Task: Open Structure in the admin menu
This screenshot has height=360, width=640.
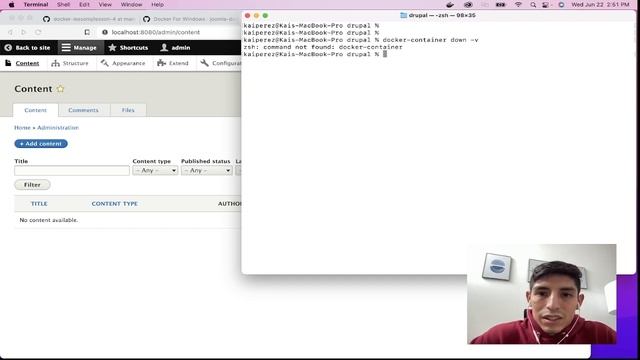Action: coord(70,63)
